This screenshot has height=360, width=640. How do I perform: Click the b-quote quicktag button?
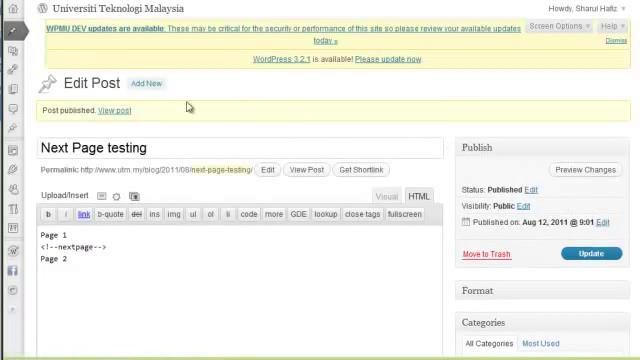[110, 214]
